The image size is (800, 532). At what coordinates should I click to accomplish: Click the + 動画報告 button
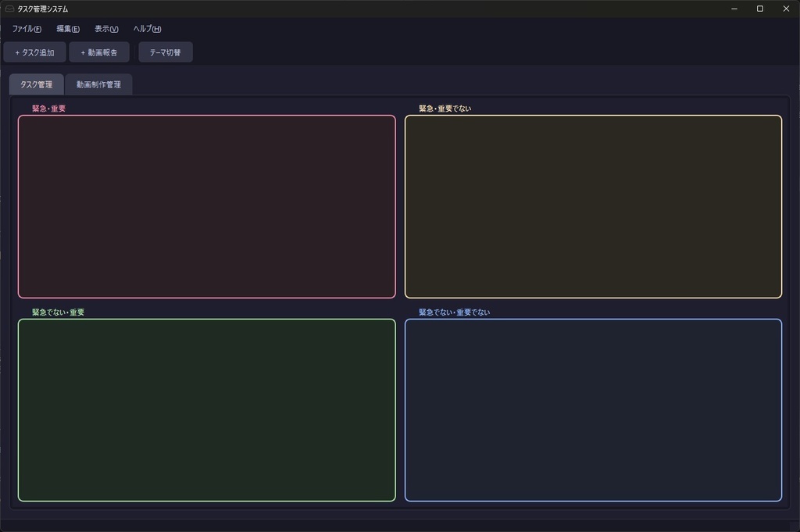pyautogui.click(x=99, y=52)
